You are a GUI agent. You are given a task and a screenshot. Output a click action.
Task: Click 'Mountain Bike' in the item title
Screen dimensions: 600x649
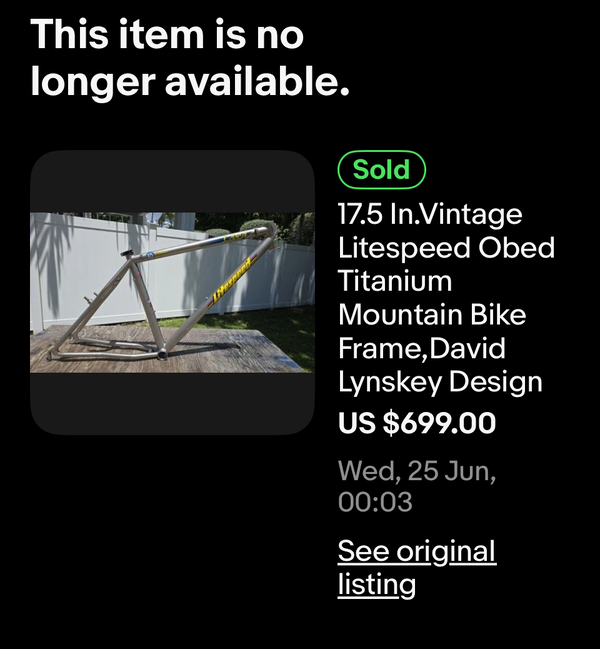(432, 314)
